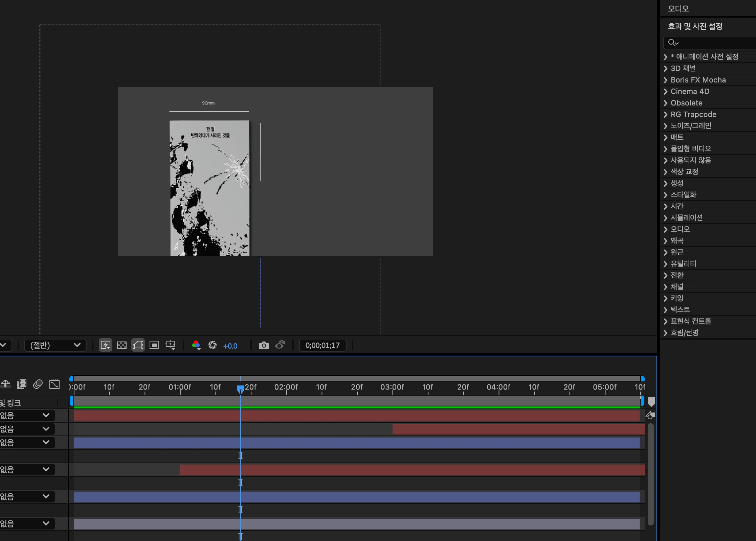Open the (절반) resolution dropdown
This screenshot has width=756, height=541.
point(55,345)
